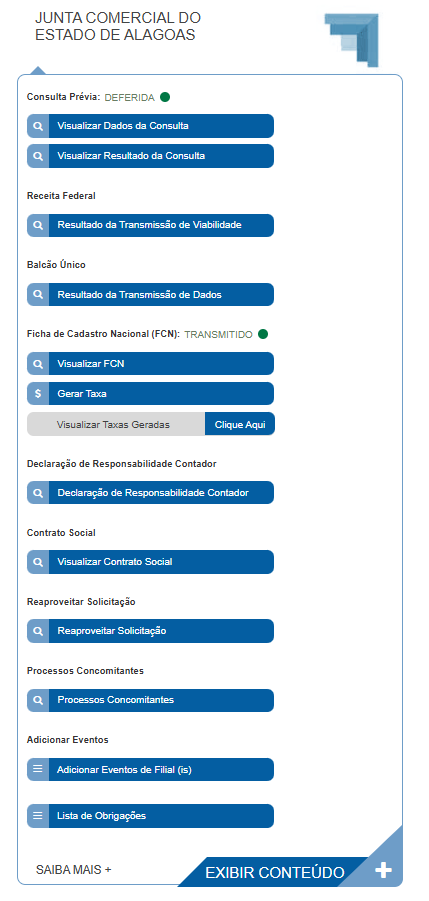
Task: Click the Junta Comercial logo graphic
Action: point(351,39)
